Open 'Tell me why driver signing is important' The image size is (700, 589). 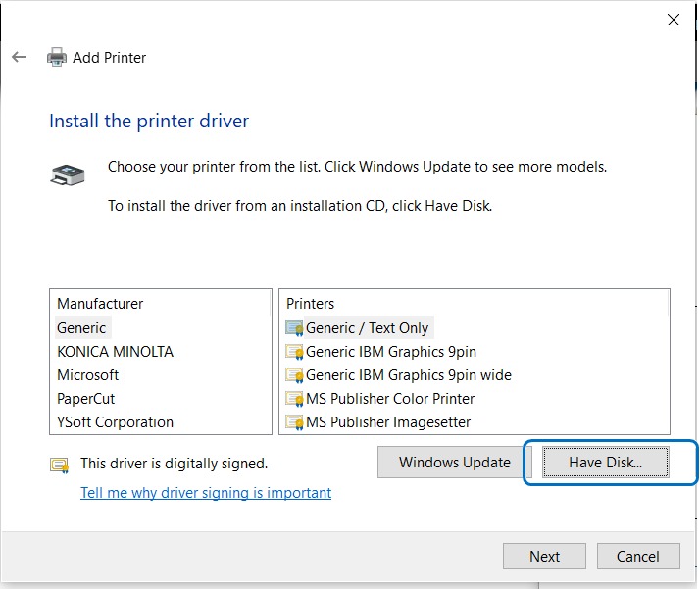coord(206,493)
